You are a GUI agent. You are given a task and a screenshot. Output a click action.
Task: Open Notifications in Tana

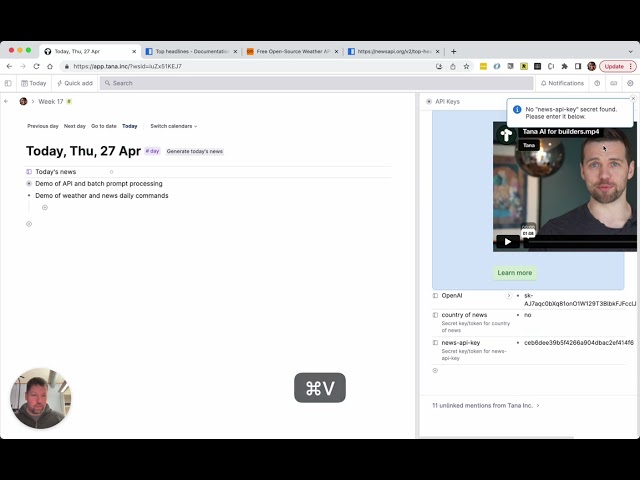coord(562,83)
